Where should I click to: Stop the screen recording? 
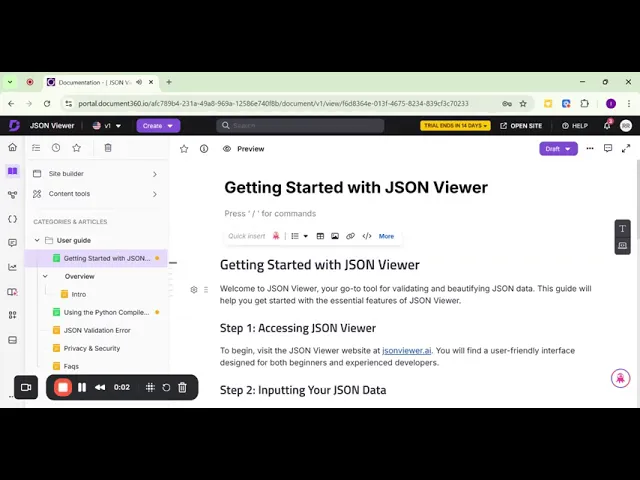[x=63, y=387]
